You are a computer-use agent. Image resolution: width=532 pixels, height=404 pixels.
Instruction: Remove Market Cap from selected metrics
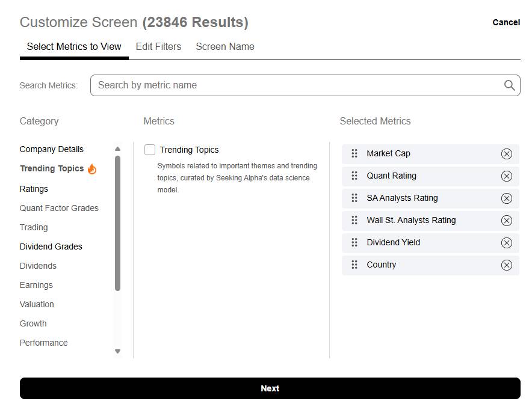pos(506,154)
